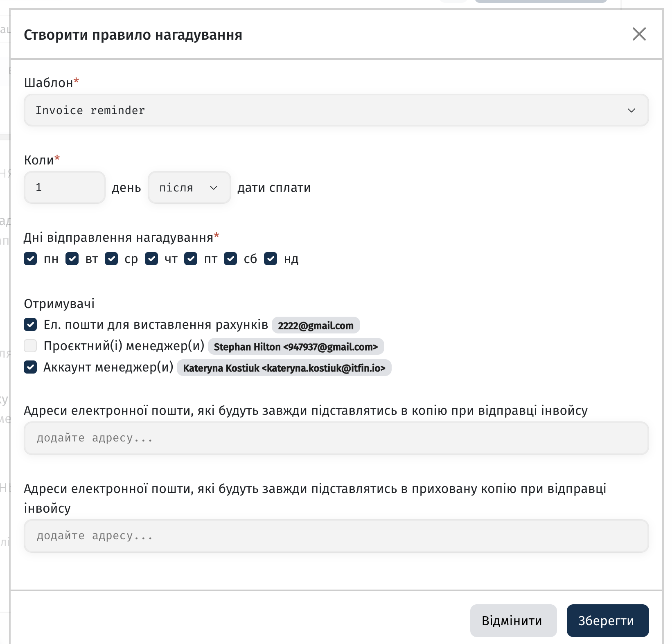Click the Відмінити cancel button

(x=513, y=621)
